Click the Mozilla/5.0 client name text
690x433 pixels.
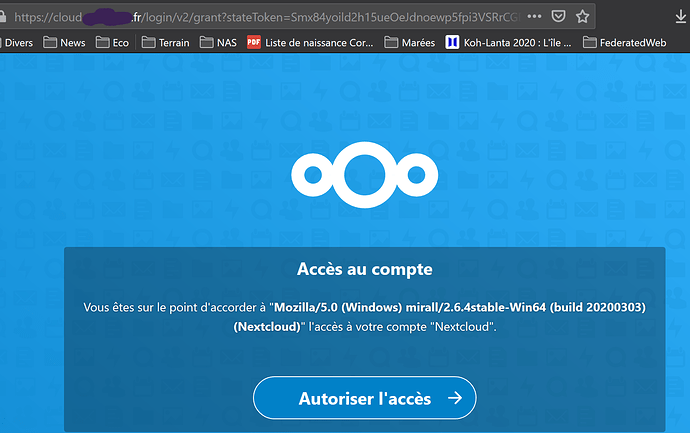(x=440, y=317)
